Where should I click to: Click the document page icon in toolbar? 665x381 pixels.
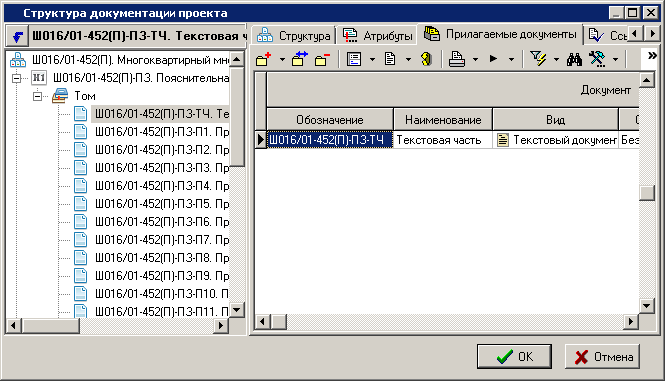click(x=390, y=59)
